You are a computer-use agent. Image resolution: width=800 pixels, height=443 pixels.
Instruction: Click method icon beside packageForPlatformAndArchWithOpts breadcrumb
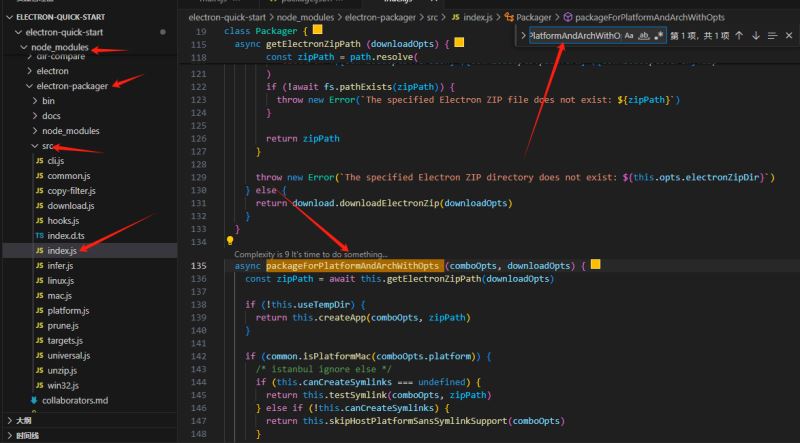pyautogui.click(x=567, y=17)
